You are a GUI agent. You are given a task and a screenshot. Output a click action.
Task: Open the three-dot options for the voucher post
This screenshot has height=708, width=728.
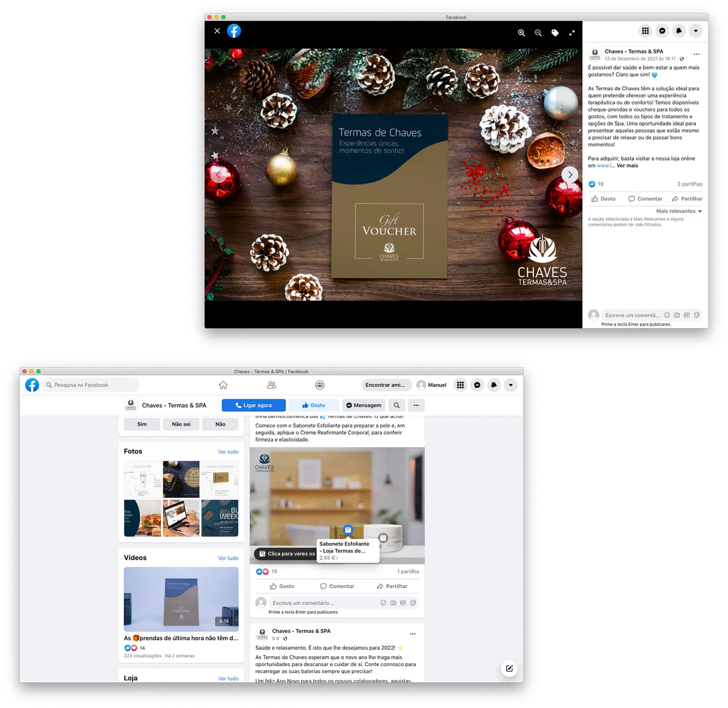click(x=696, y=54)
